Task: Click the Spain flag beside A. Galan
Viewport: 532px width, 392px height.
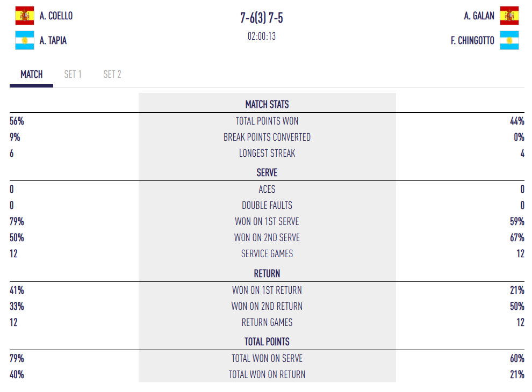Action: pos(509,16)
